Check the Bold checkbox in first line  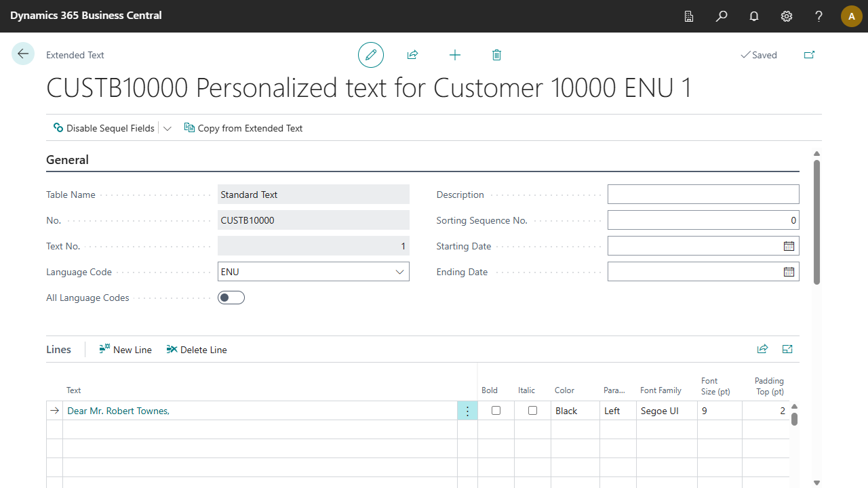(x=496, y=411)
